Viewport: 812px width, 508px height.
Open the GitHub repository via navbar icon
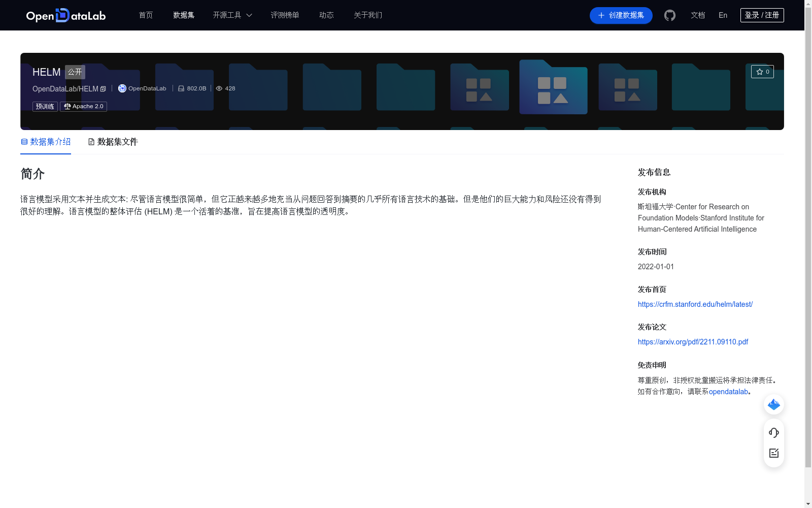[x=669, y=15]
